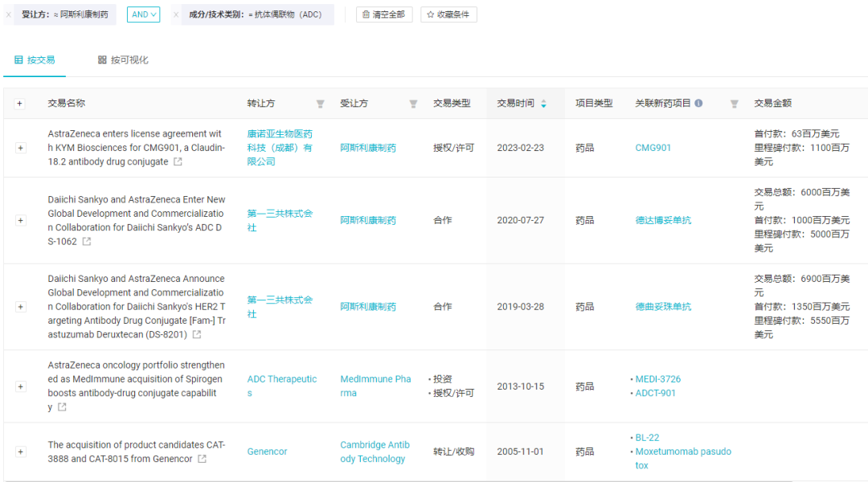
Task: Open the 受让方 column filter icon
Action: [x=413, y=104]
